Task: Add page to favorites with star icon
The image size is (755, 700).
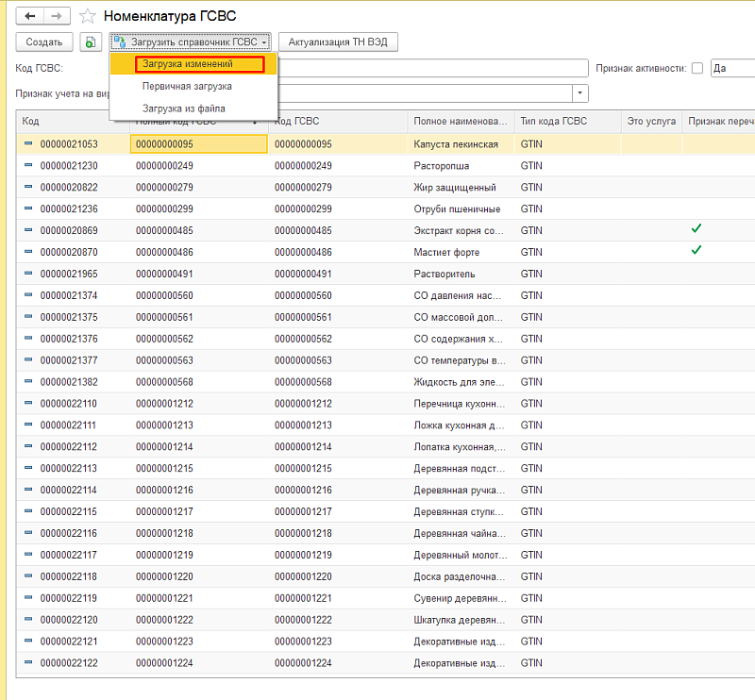Action: (88, 16)
